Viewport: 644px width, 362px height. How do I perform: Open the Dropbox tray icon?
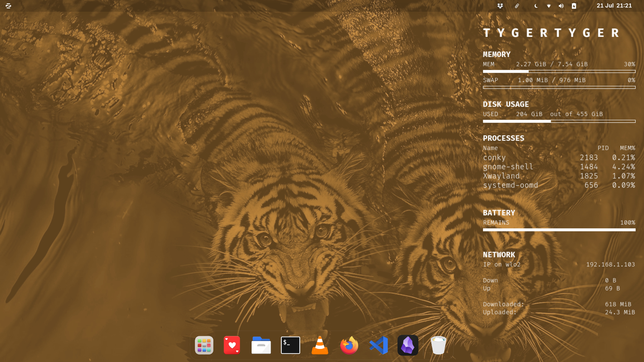[500, 6]
